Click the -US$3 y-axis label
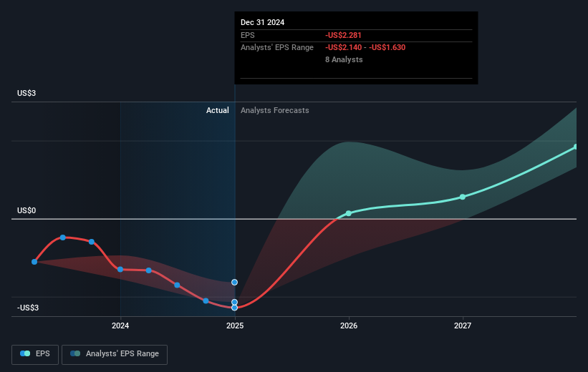 pyautogui.click(x=28, y=308)
